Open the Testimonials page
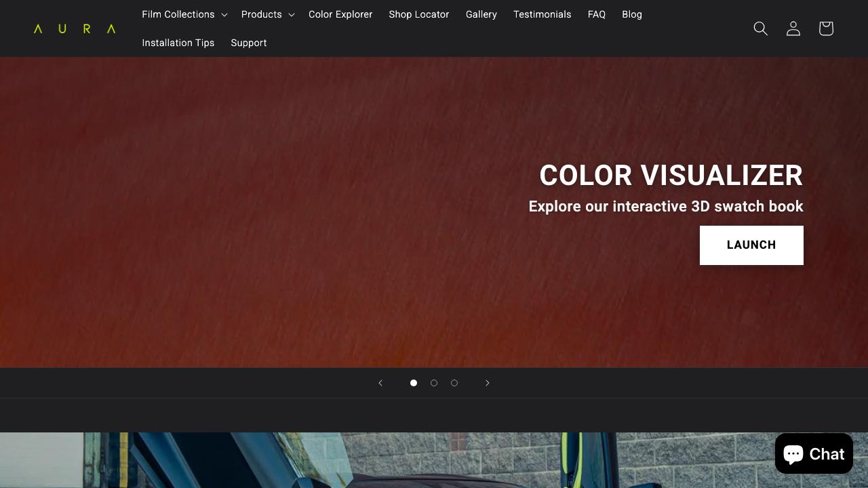 [542, 14]
